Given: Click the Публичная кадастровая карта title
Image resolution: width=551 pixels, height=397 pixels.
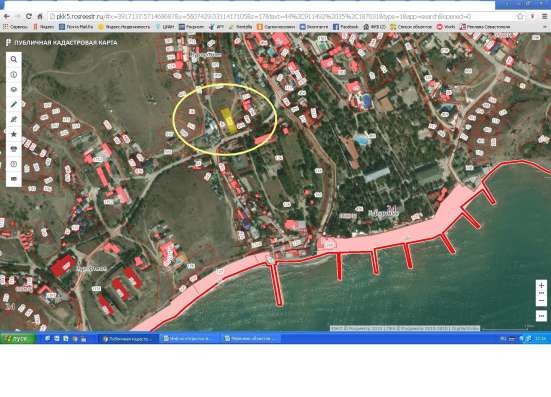Looking at the screenshot, I should pyautogui.click(x=66, y=43).
